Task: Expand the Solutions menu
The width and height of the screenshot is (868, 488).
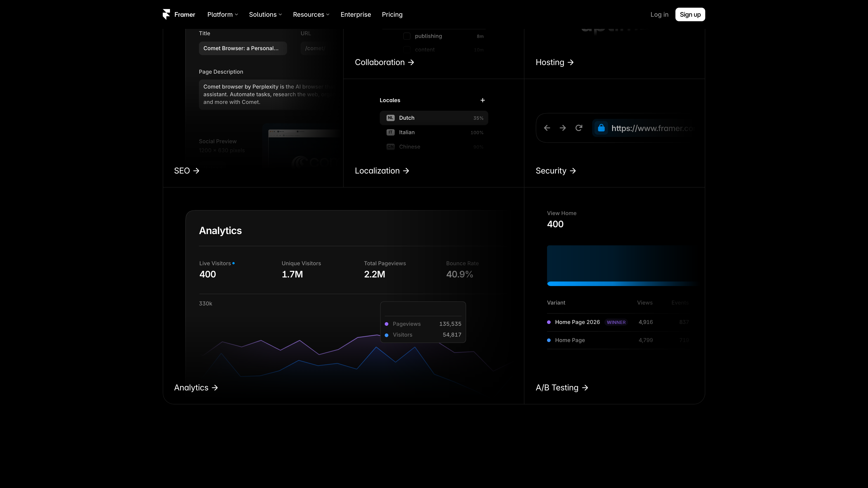Action: point(265,14)
